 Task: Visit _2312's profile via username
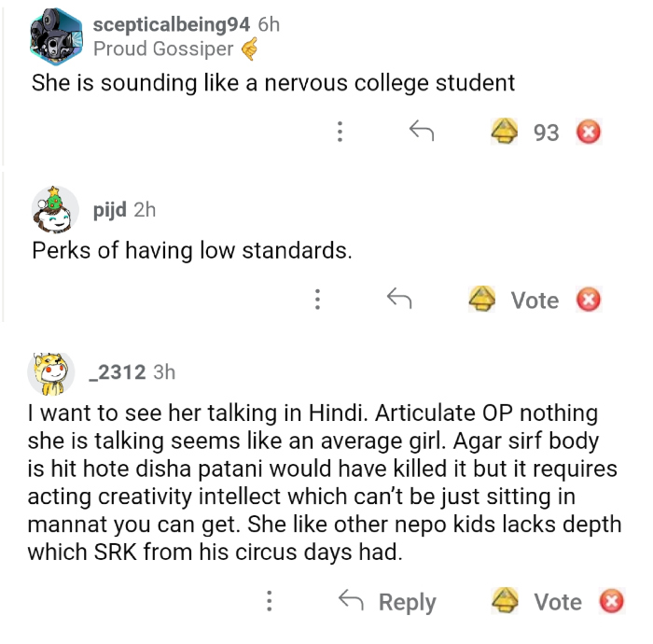116,372
